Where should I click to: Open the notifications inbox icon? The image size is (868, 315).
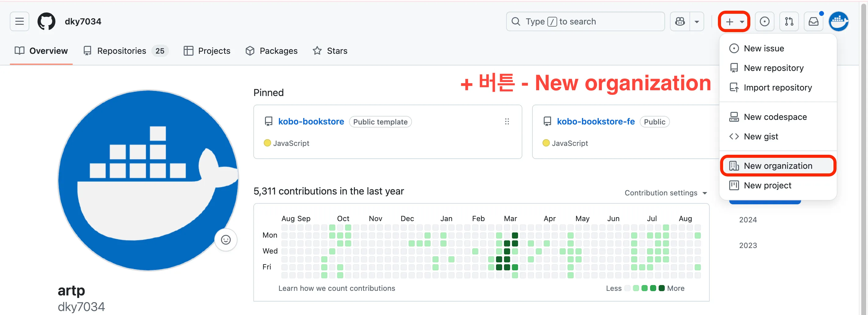813,22
